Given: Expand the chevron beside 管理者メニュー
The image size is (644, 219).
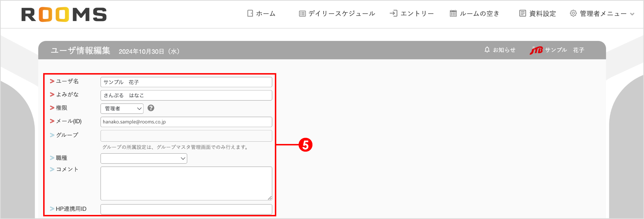Looking at the screenshot, I should (x=632, y=14).
